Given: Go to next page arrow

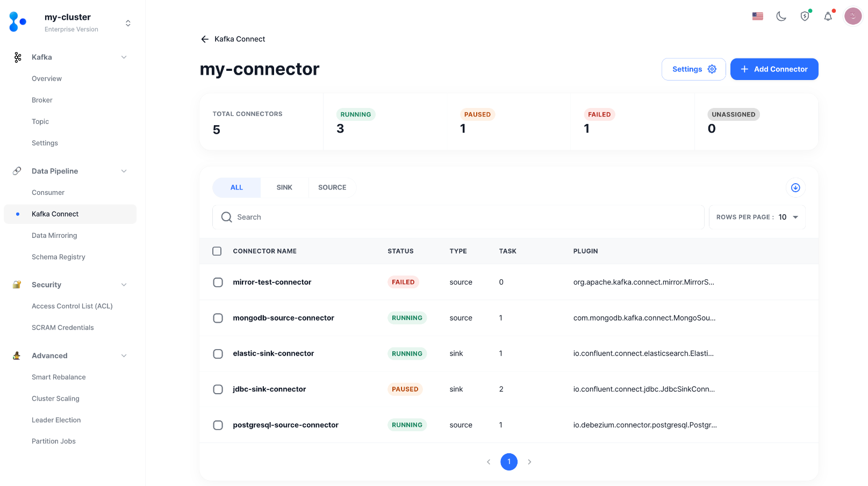Looking at the screenshot, I should (529, 462).
